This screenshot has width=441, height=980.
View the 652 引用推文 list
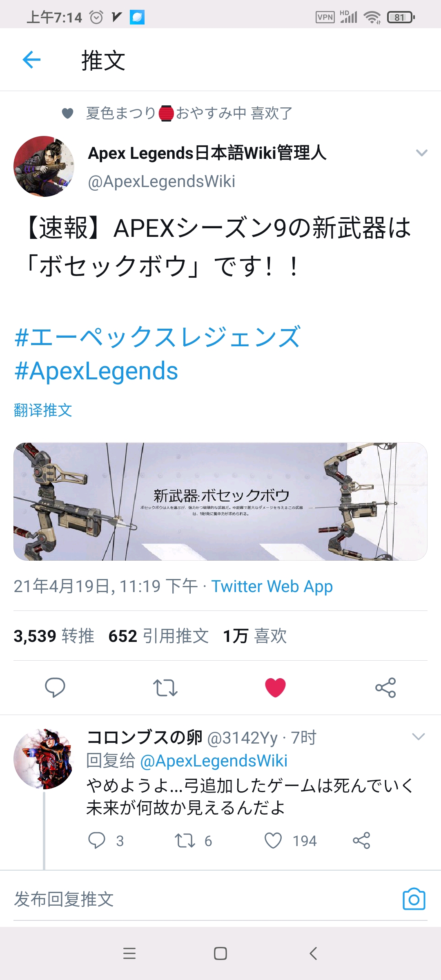tap(158, 636)
